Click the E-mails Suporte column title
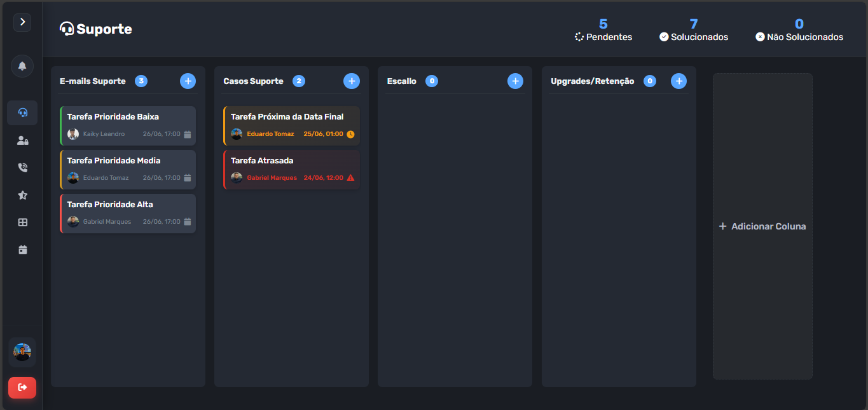This screenshot has width=868, height=410. pyautogui.click(x=93, y=81)
